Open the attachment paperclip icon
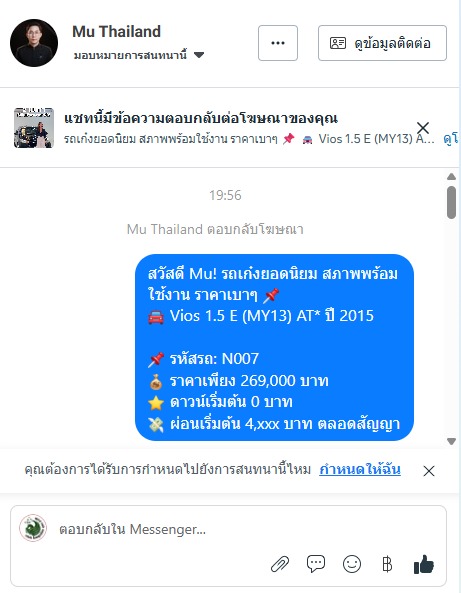Image resolution: width=461 pixels, height=593 pixels. pyautogui.click(x=280, y=564)
